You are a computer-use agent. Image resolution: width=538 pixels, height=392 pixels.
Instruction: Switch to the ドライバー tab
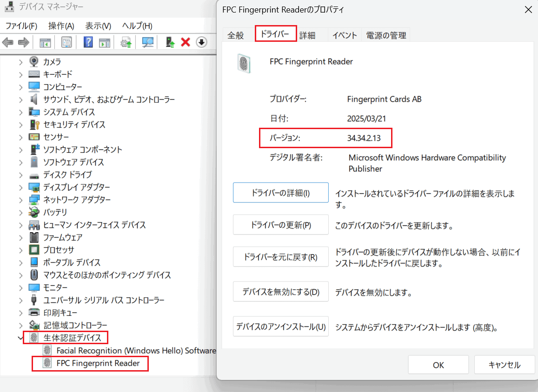(275, 34)
